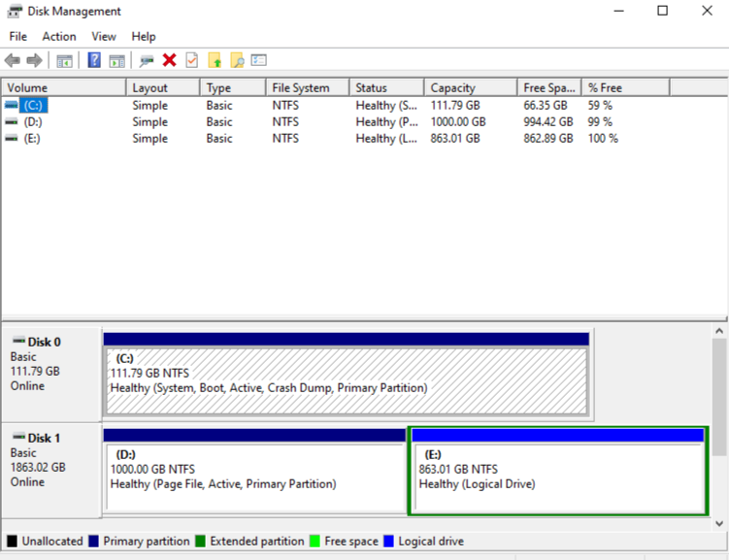Minimize the Disk Management window
This screenshot has height=560, width=729.
pyautogui.click(x=618, y=11)
